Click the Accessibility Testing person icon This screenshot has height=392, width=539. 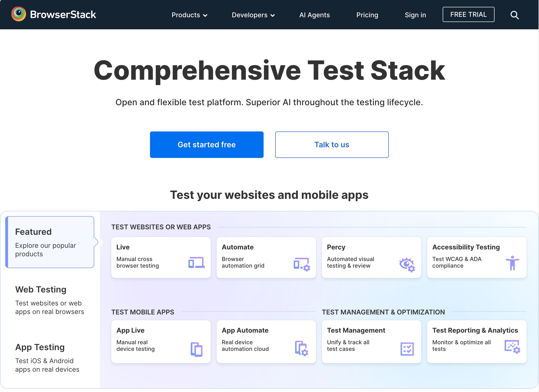tap(512, 263)
